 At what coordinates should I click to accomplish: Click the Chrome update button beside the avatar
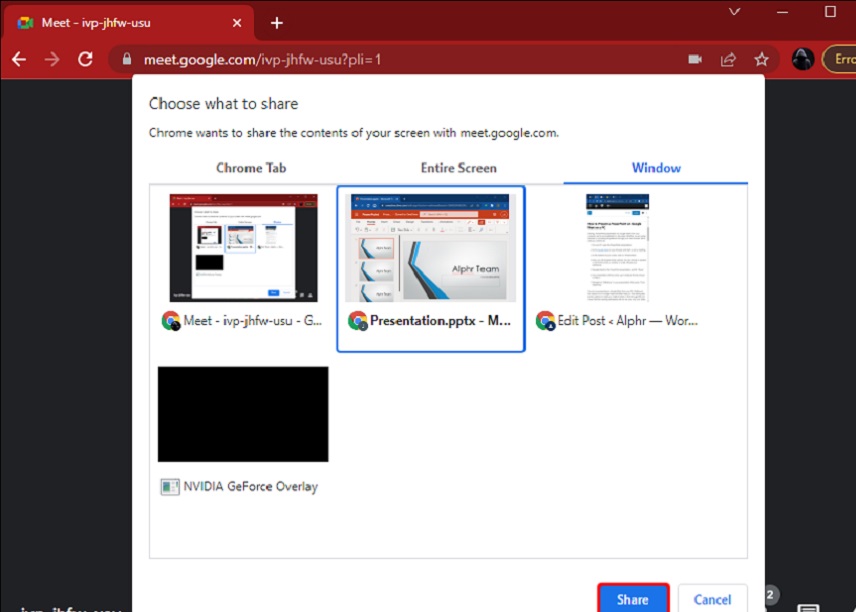click(840, 59)
